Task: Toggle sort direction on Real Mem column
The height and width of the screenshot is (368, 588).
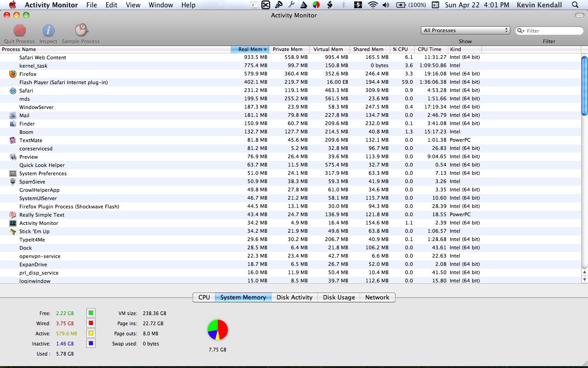Action: pyautogui.click(x=249, y=50)
